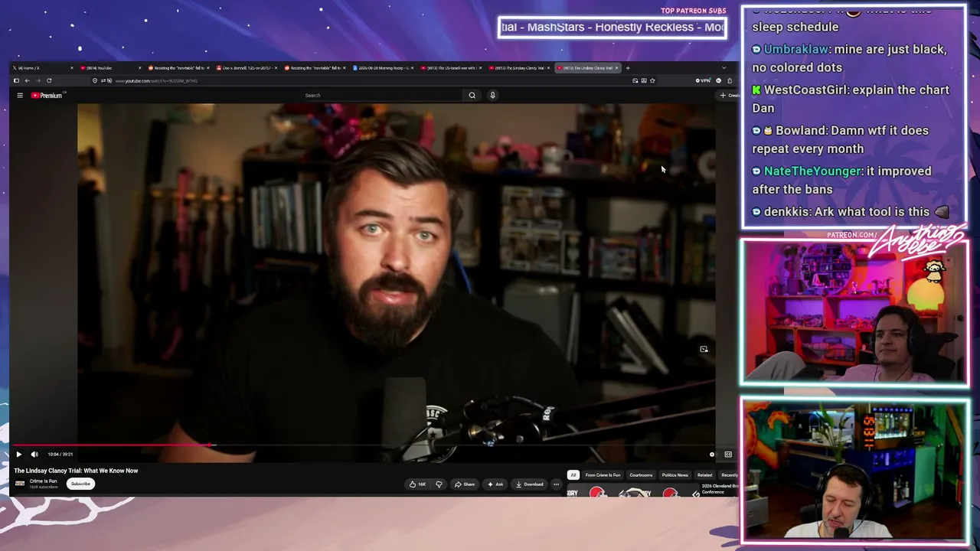Viewport: 980px width, 551px height.
Task: Open the Crime Is Fun channel name
Action: click(43, 481)
